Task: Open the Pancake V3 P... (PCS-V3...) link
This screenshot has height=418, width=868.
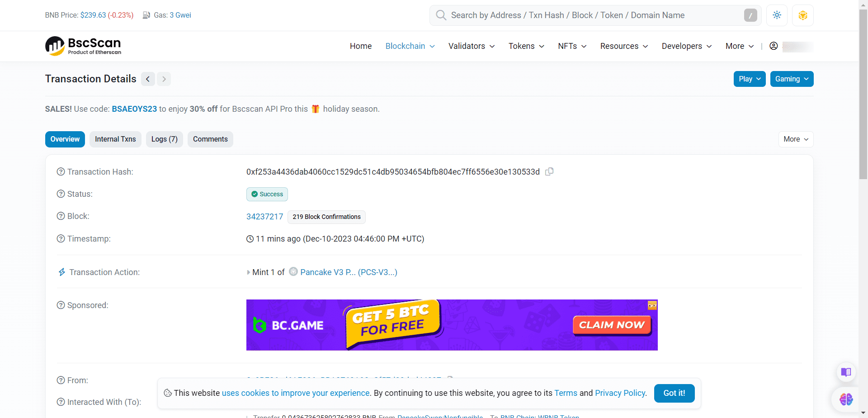Action: click(x=349, y=272)
